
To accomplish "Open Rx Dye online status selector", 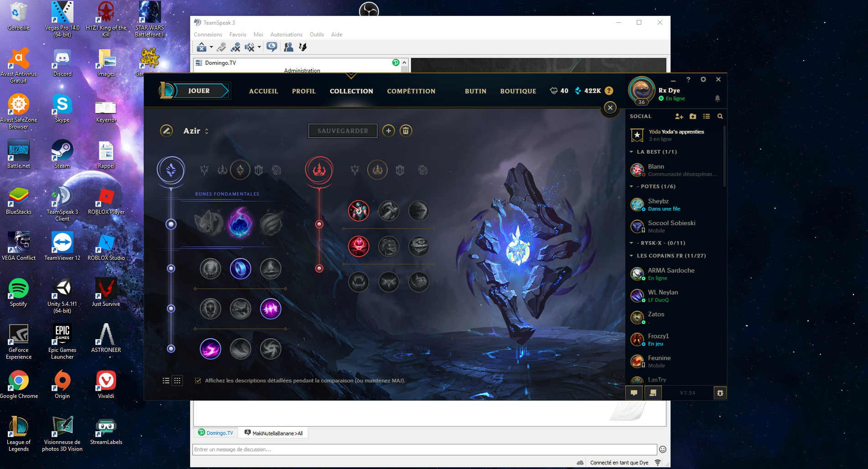I will (x=672, y=98).
